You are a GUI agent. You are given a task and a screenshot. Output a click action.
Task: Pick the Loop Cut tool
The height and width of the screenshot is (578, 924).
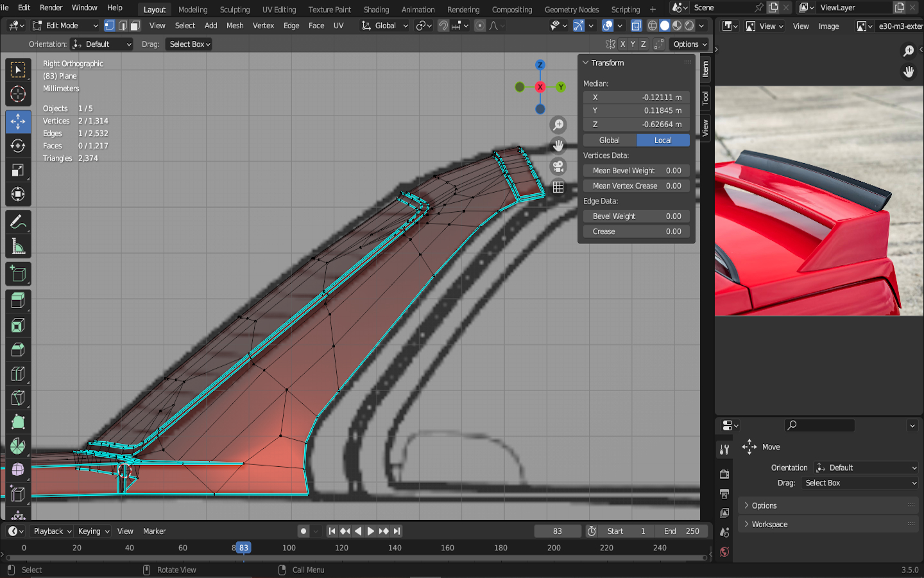point(18,374)
